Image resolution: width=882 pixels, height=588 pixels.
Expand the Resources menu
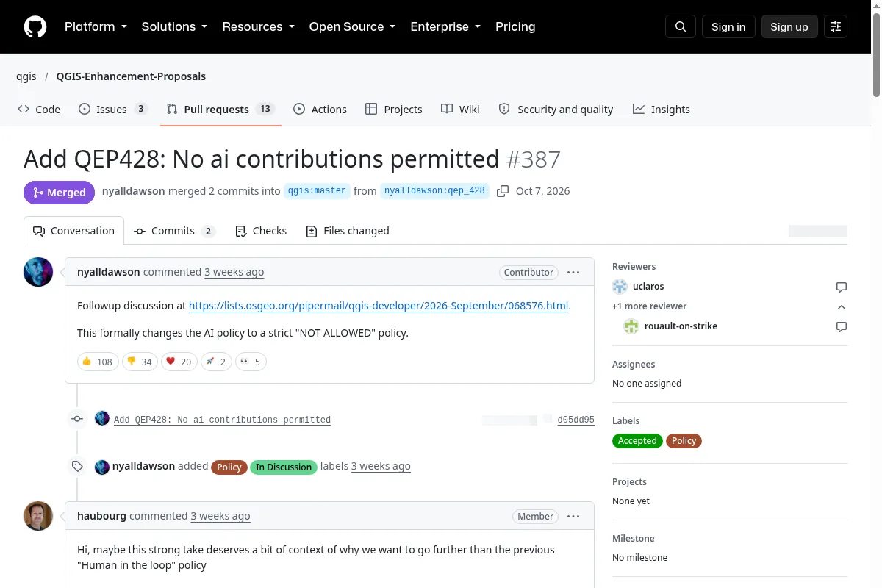point(258,27)
